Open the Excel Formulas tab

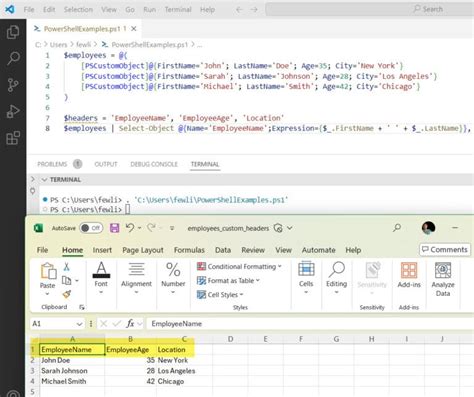[189, 250]
